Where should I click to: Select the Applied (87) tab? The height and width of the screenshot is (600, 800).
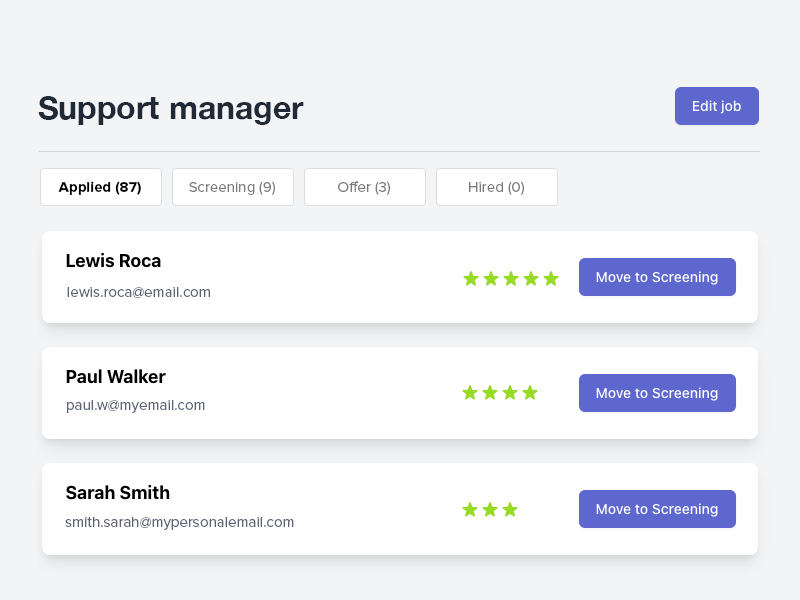[x=100, y=187]
